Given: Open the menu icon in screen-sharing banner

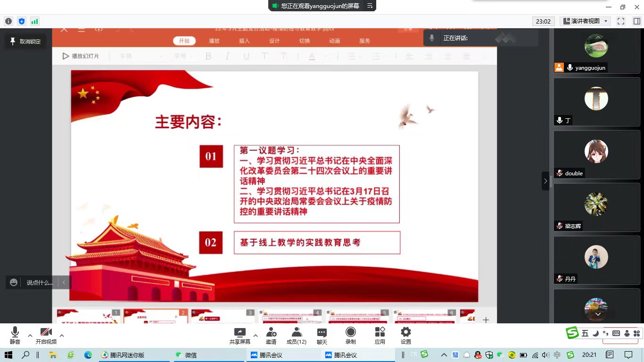Looking at the screenshot, I should click(x=370, y=6).
